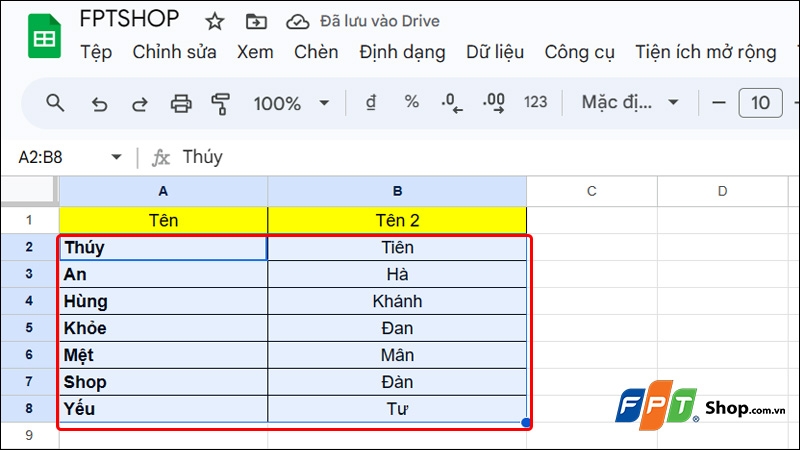The image size is (800, 450).
Task: Select row 4 header
Action: point(29,301)
